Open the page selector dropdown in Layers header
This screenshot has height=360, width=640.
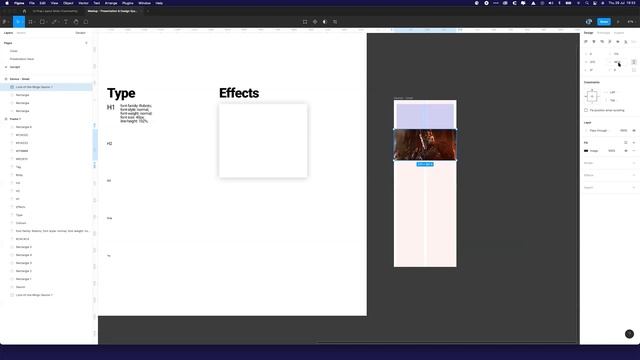[80, 33]
